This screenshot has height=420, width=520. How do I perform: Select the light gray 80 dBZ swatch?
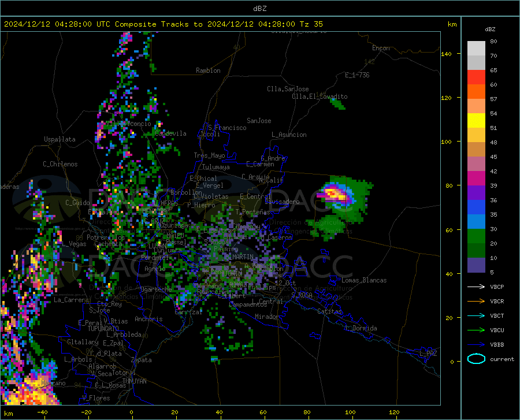476,48
